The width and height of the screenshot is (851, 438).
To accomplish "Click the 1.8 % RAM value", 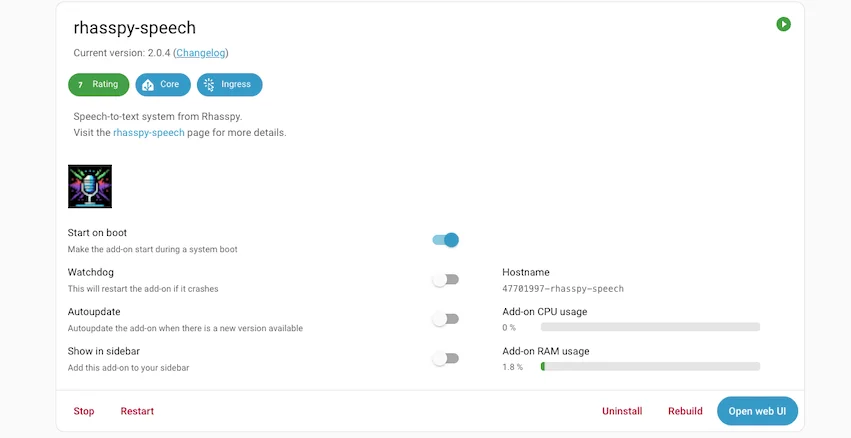I will [x=512, y=367].
